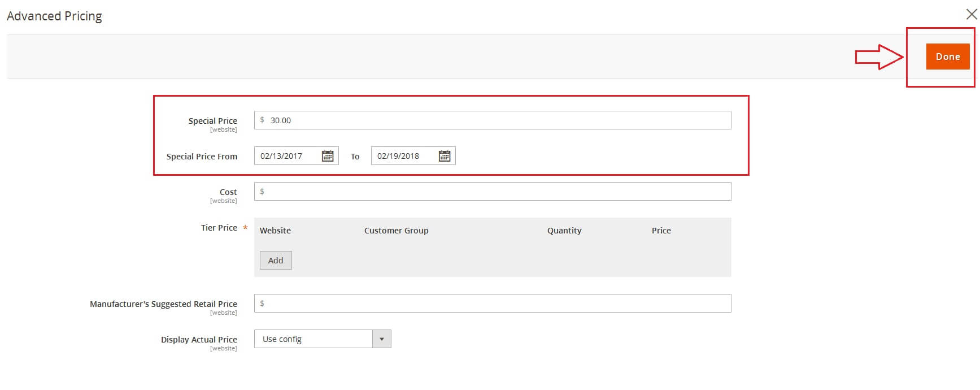Click the Quantity column header
The image size is (980, 390).
564,231
